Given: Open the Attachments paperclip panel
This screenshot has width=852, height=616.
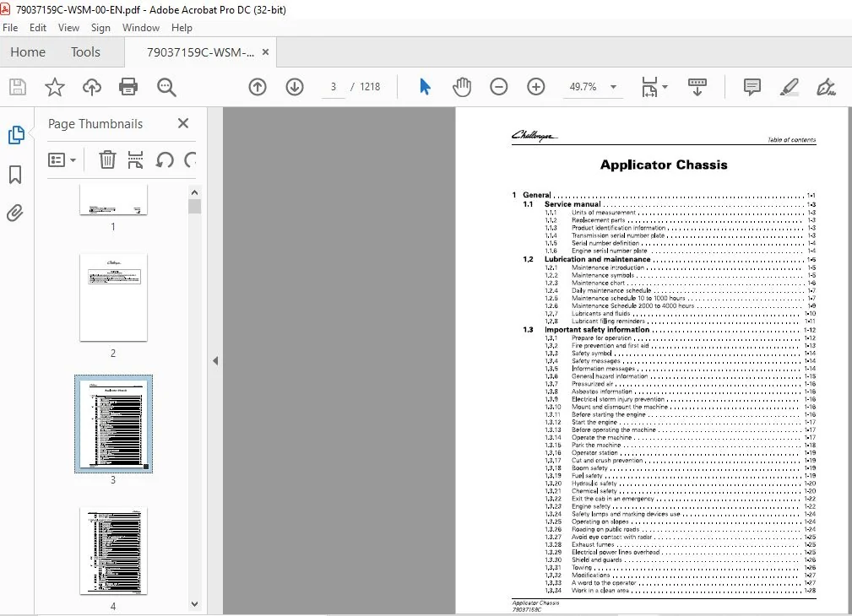Looking at the screenshot, I should 15,213.
